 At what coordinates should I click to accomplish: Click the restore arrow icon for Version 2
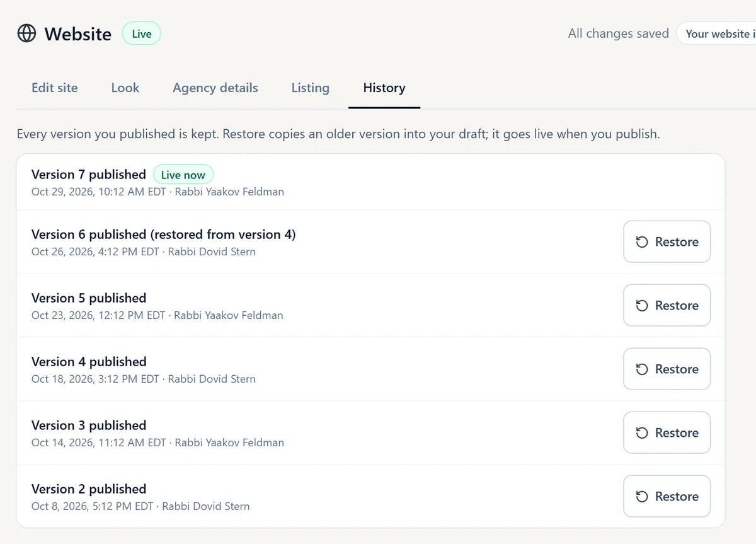tap(642, 497)
